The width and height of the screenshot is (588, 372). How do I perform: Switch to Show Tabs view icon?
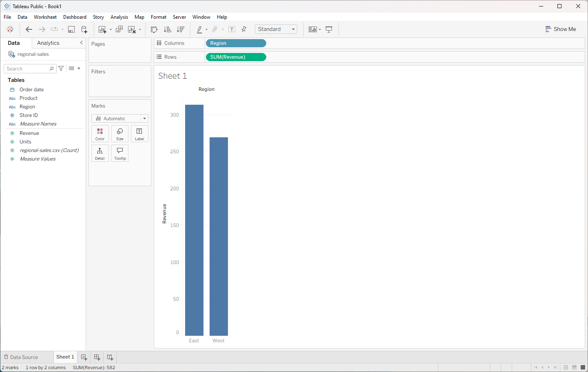click(583, 368)
